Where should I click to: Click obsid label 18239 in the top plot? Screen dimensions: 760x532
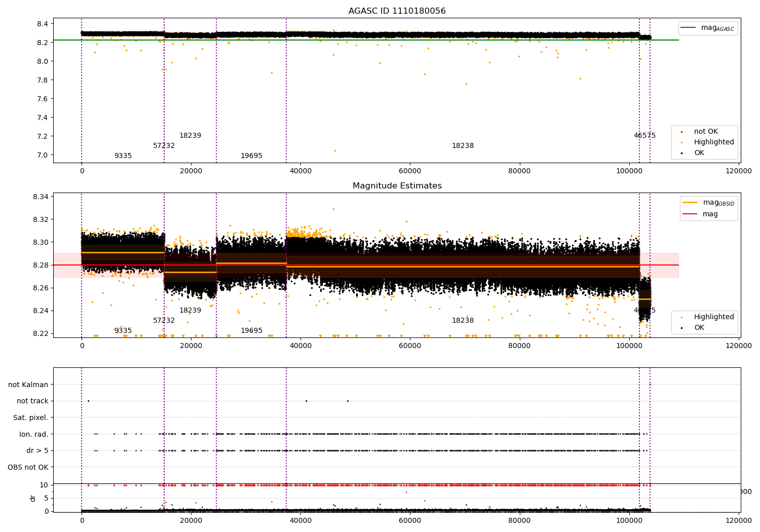click(x=190, y=136)
